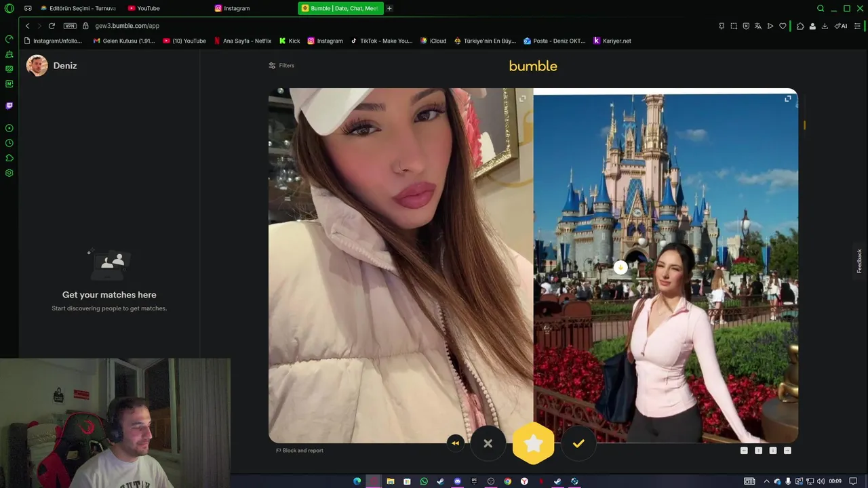The image size is (868, 488).
Task: Open the translate page icon
Action: 758,26
